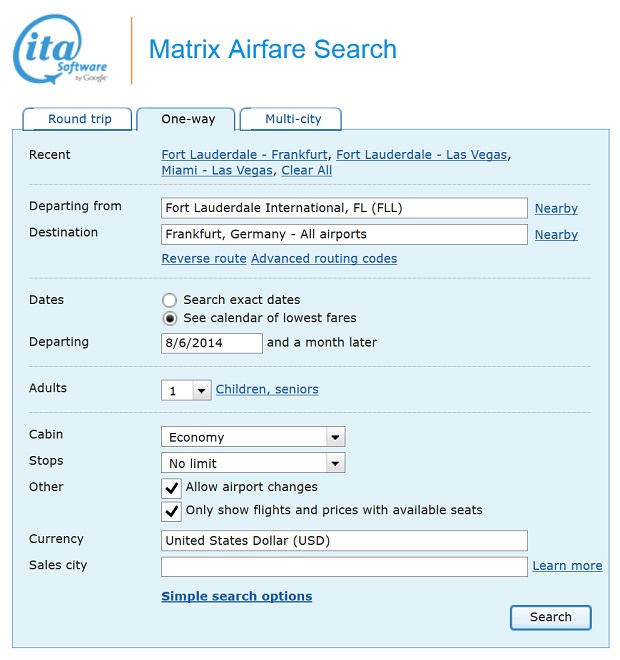The height and width of the screenshot is (660, 620).
Task: Click the Departing from airport field
Action: pyautogui.click(x=344, y=208)
